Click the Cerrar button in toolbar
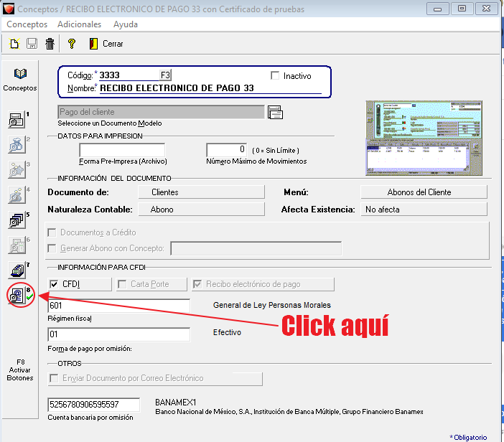The width and height of the screenshot is (504, 442). pyautogui.click(x=106, y=44)
